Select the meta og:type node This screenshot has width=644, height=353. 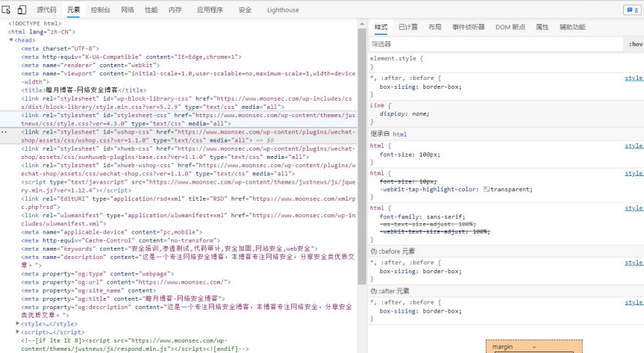(x=97, y=274)
